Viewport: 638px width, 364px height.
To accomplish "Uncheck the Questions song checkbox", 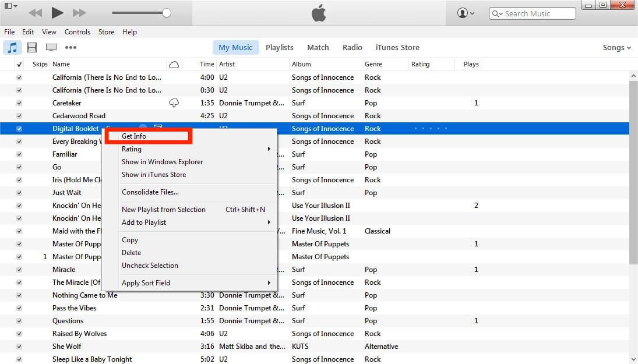I will (x=19, y=321).
